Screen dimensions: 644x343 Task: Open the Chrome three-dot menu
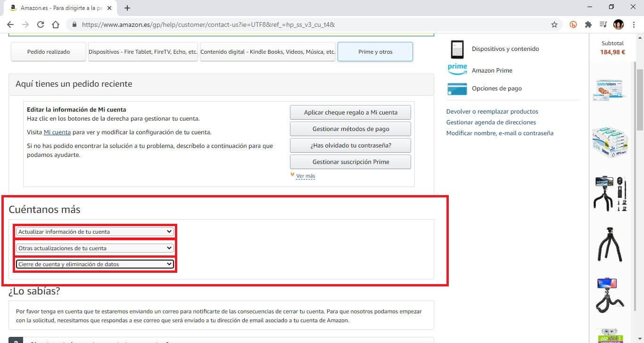click(x=633, y=24)
